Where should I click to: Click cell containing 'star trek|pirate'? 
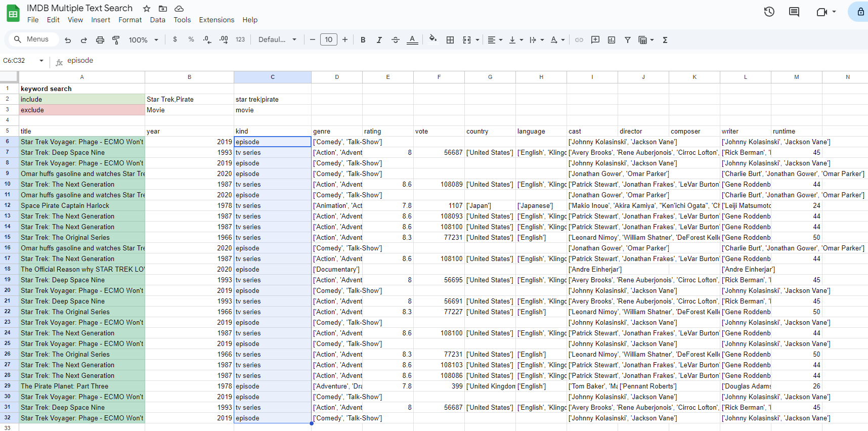click(x=273, y=99)
